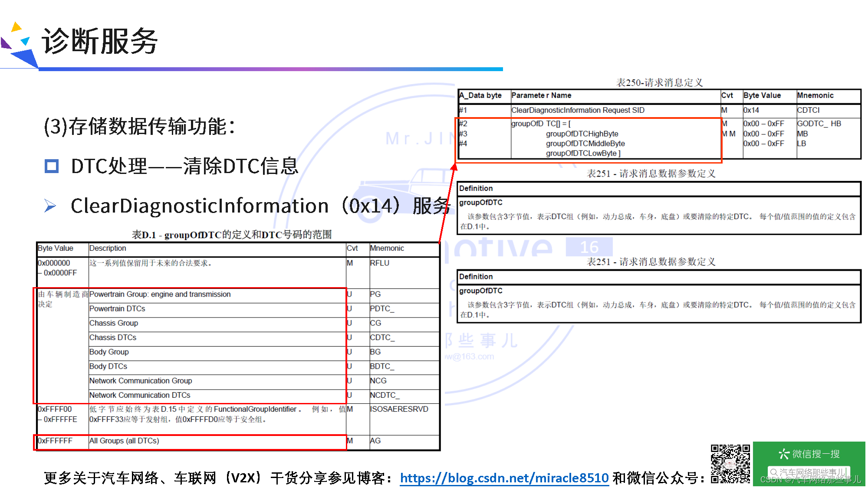Click the blue square bullet before DTC处理
This screenshot has width=868, height=488.
pos(52,166)
